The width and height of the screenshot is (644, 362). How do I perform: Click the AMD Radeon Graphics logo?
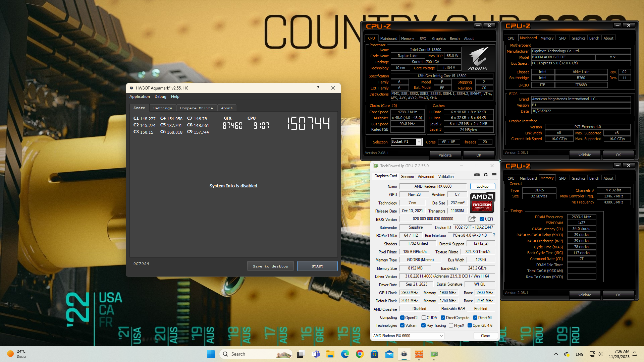[482, 203]
